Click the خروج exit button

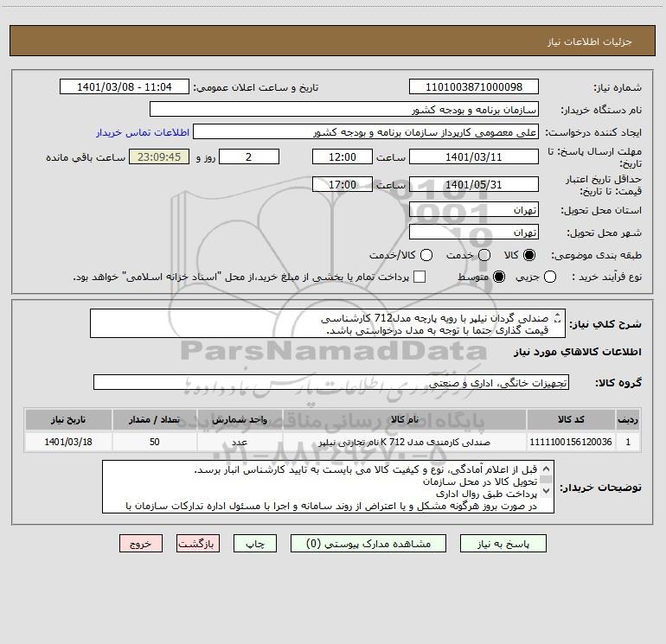(141, 544)
